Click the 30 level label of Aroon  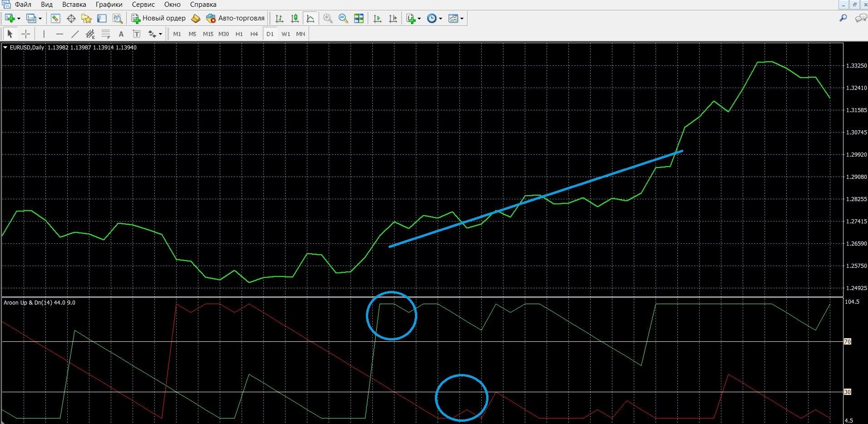(x=848, y=392)
